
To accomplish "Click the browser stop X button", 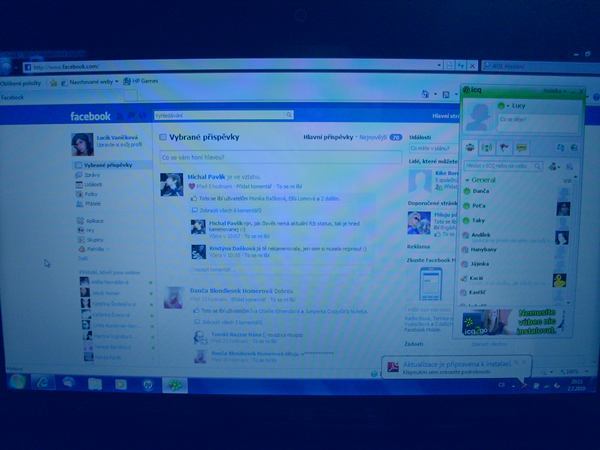I will pyautogui.click(x=473, y=66).
